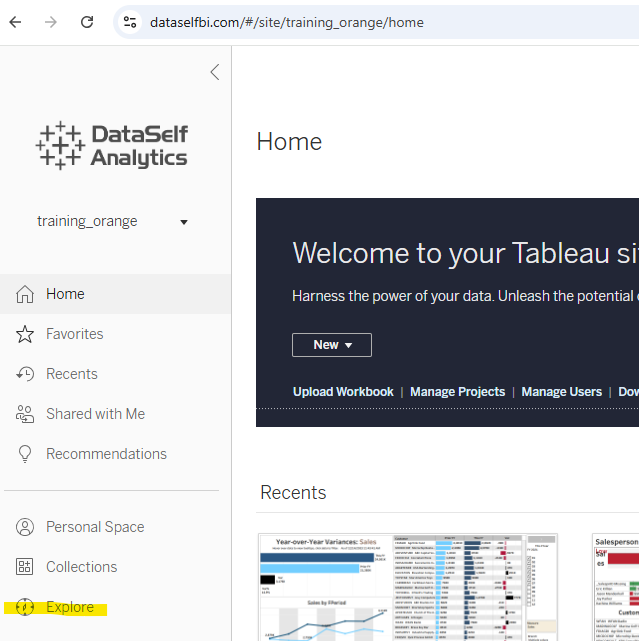Image resolution: width=639 pixels, height=641 pixels.
Task: Open the training_orange site dropdown
Action: pos(112,221)
